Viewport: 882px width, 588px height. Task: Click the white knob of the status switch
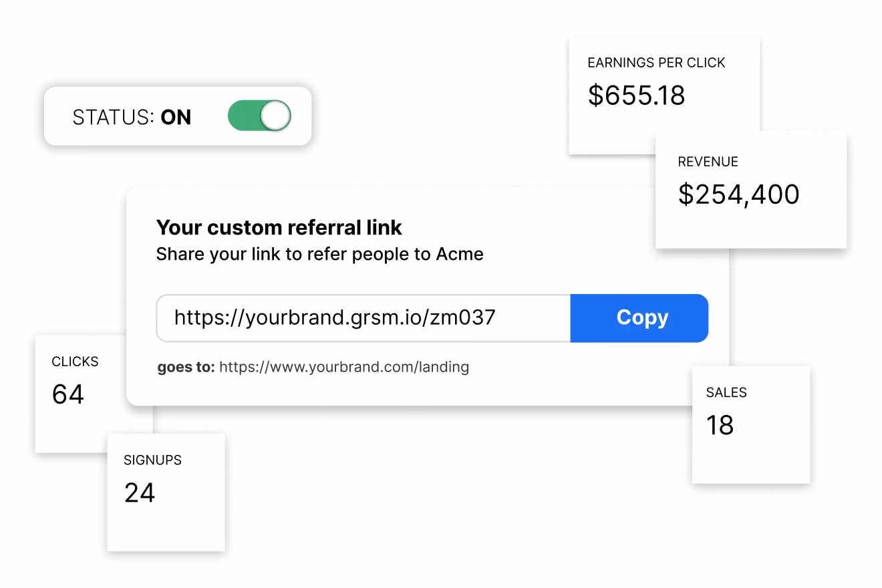pos(275,116)
